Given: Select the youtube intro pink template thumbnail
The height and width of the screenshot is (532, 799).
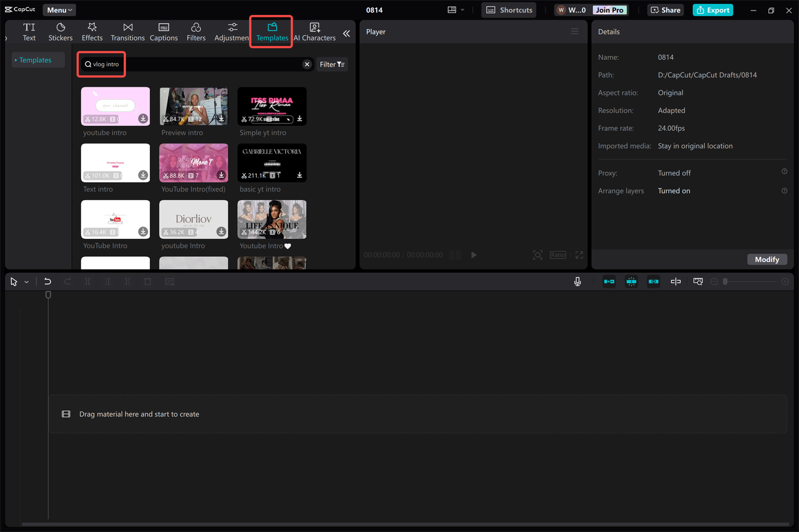Looking at the screenshot, I should click(115, 106).
